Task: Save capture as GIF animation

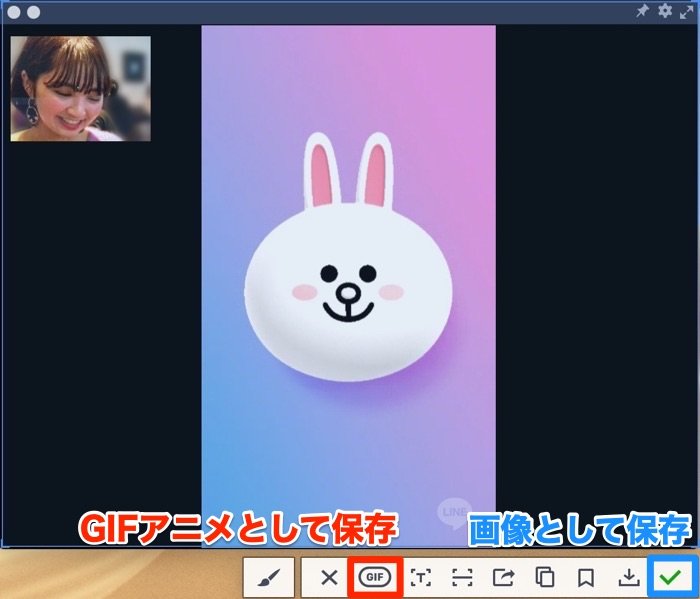Action: [375, 577]
